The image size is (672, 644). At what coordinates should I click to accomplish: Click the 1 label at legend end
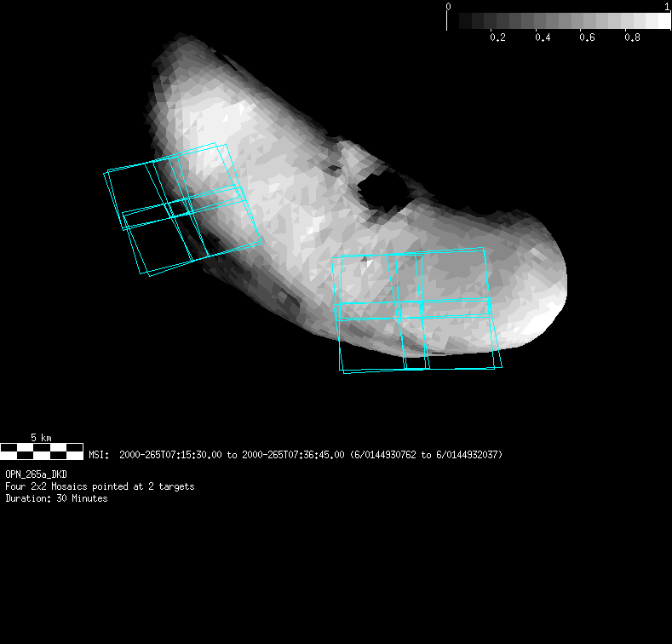pyautogui.click(x=667, y=7)
